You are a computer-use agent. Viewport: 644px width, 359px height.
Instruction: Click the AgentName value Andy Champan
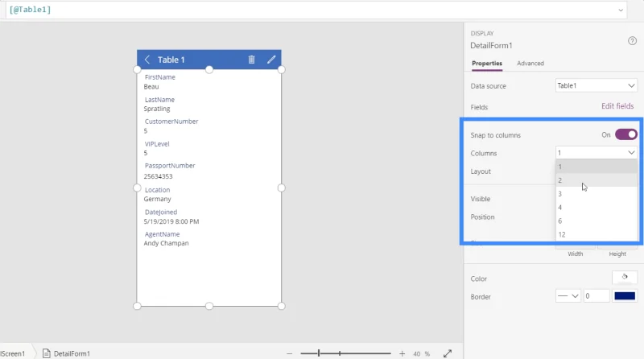167,243
